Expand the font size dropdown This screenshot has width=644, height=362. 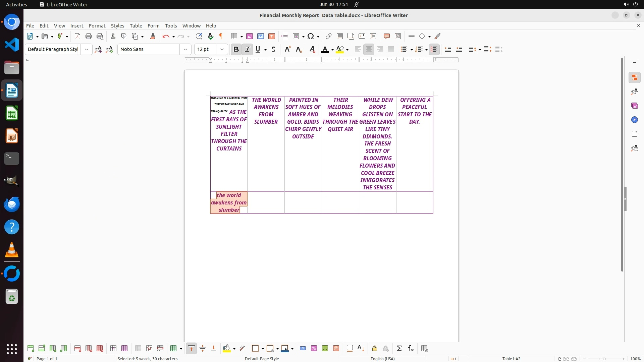click(222, 49)
